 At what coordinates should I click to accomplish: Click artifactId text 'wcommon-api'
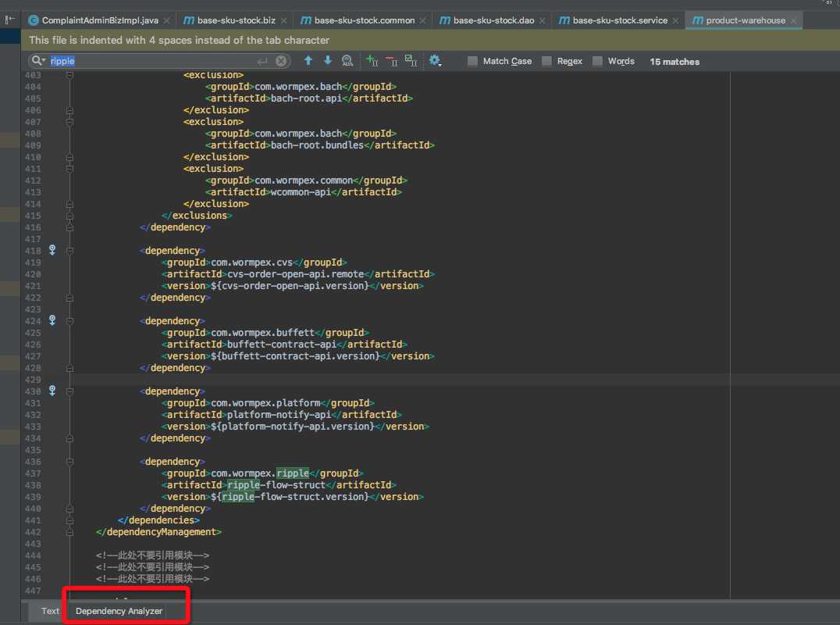301,192
